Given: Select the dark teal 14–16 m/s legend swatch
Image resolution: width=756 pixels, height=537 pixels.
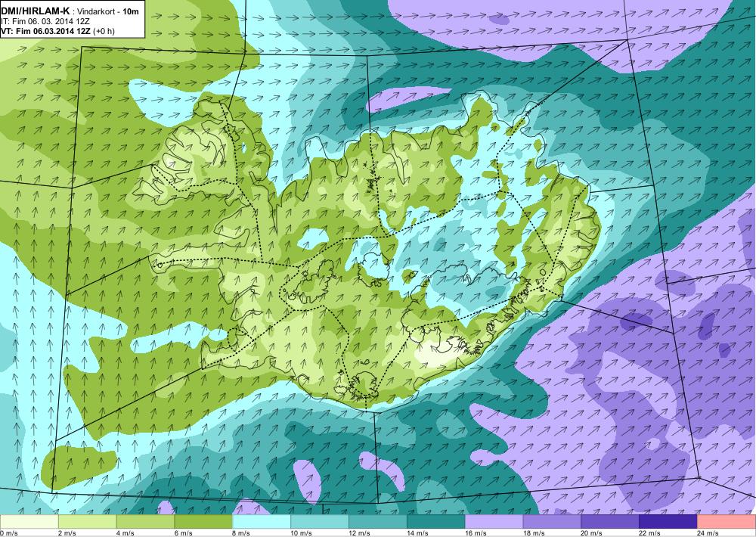Looking at the screenshot, I should 436,522.
